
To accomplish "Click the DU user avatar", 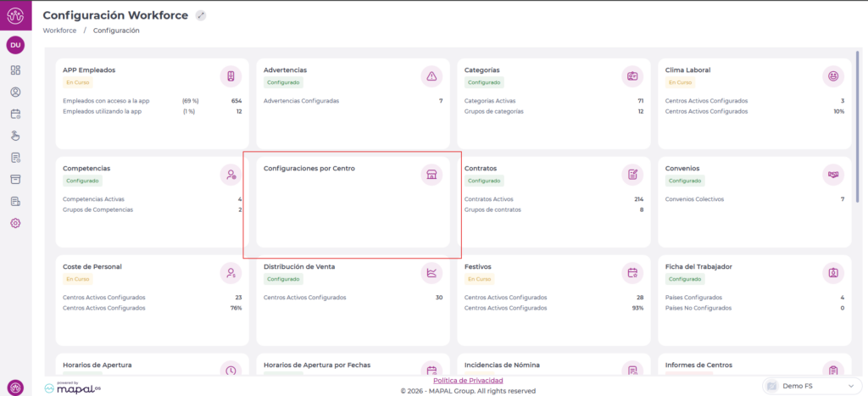I will (x=15, y=45).
